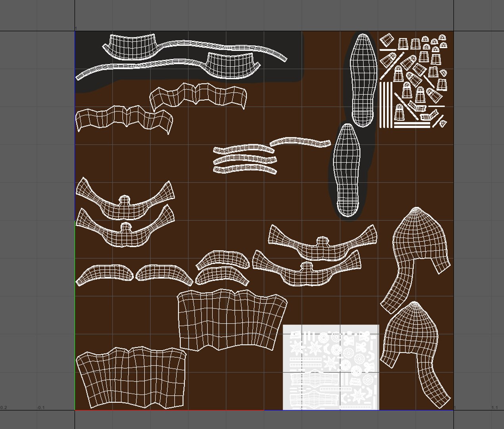Select the lone curved strap beside three stacked straps
This screenshot has height=429, width=504.
[300, 142]
